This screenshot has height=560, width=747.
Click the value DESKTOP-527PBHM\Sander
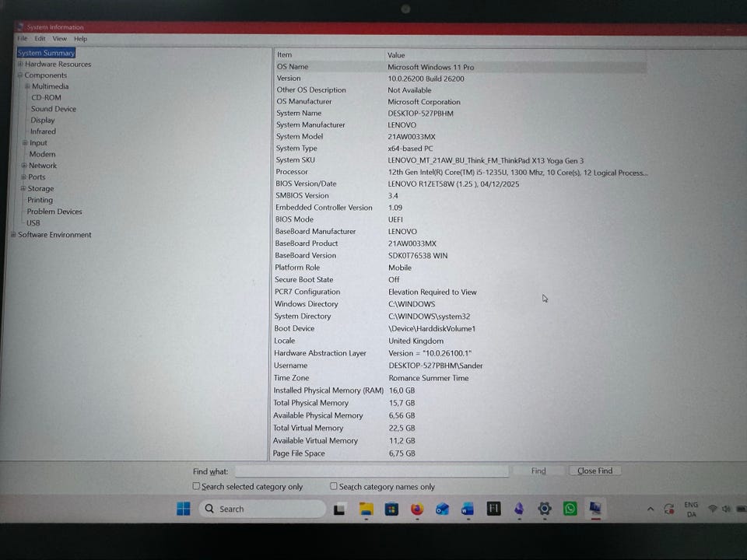436,366
